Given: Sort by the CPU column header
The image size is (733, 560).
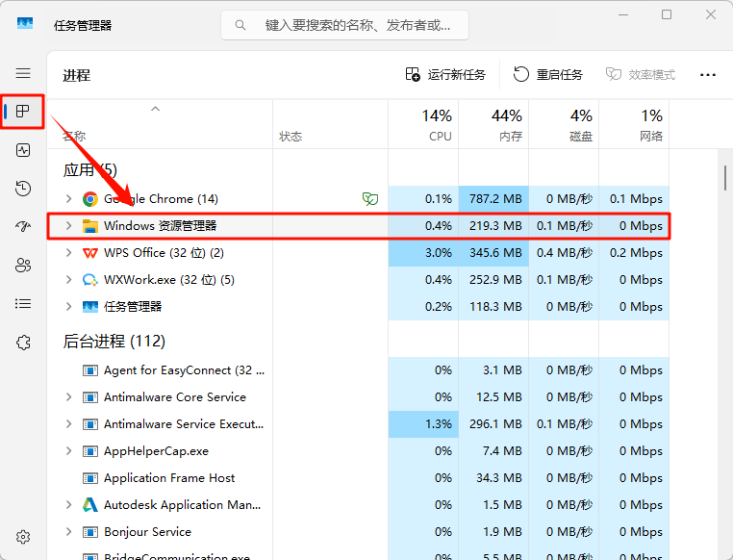Looking at the screenshot, I should coord(423,125).
